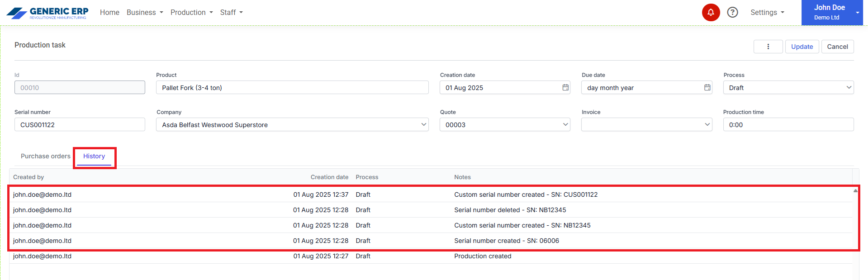868x280 pixels.
Task: Expand the empty Invoice dropdown
Action: [646, 125]
